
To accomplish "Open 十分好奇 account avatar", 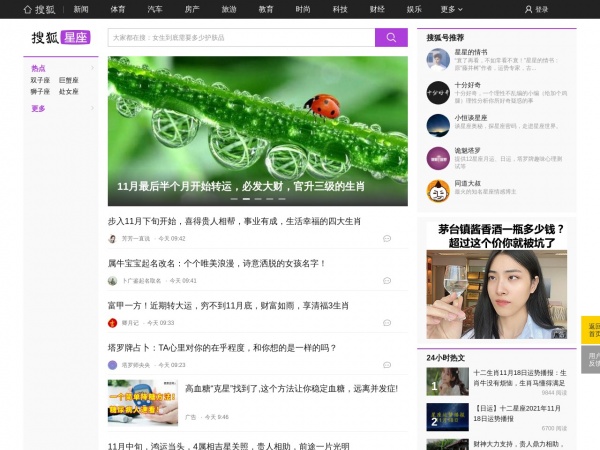I will (438, 93).
